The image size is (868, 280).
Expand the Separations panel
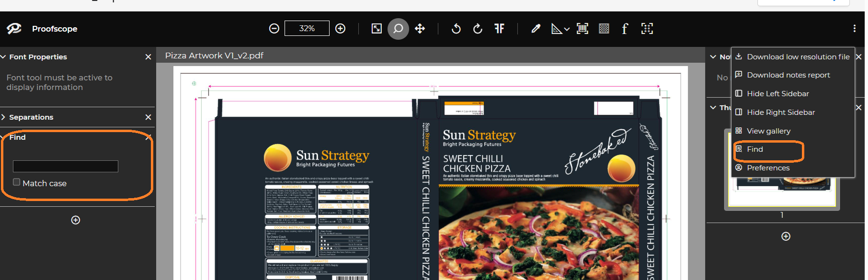[3, 117]
